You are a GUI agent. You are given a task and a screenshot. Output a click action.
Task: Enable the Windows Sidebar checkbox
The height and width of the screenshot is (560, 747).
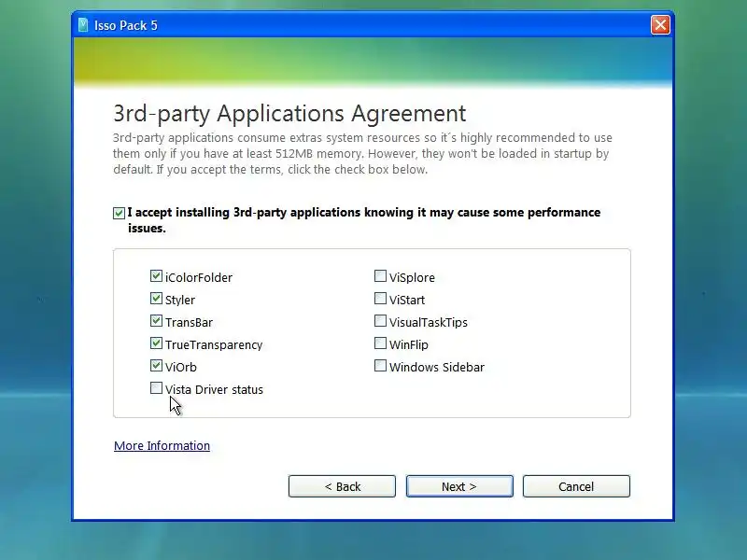(x=380, y=366)
